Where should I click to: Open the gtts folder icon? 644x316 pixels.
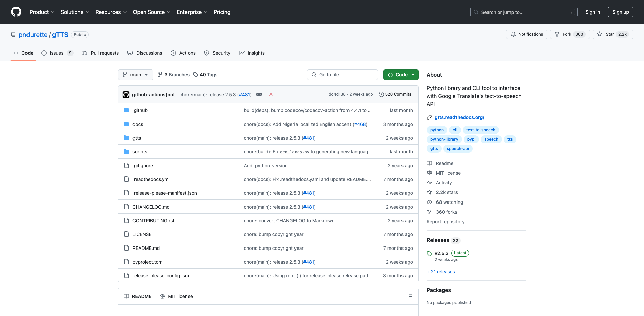[126, 138]
